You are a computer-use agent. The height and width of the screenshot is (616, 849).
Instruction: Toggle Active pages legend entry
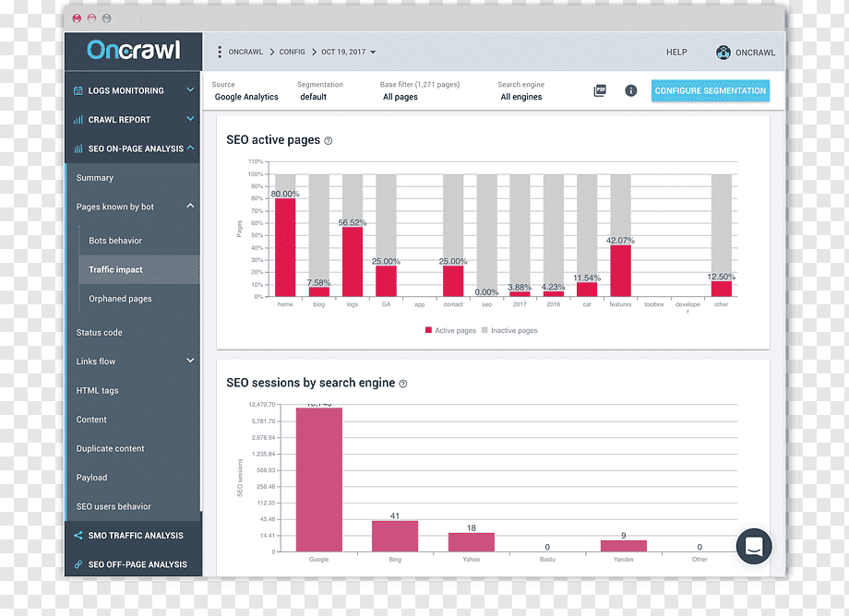point(450,330)
